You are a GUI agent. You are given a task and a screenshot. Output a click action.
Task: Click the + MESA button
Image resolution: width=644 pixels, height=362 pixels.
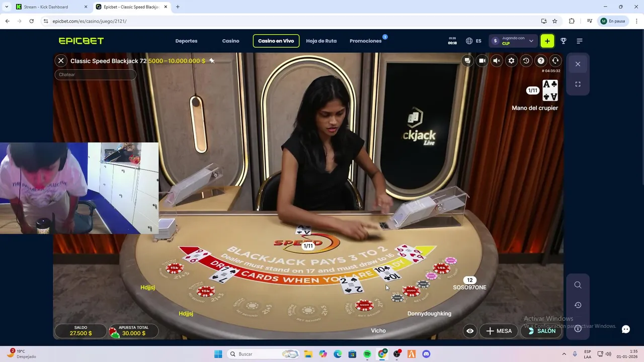pos(499,331)
